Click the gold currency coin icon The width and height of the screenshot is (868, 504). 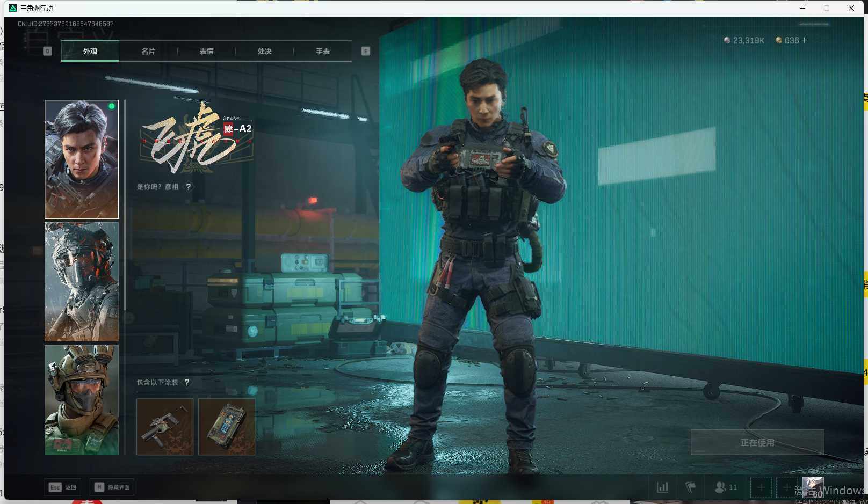[x=779, y=40]
